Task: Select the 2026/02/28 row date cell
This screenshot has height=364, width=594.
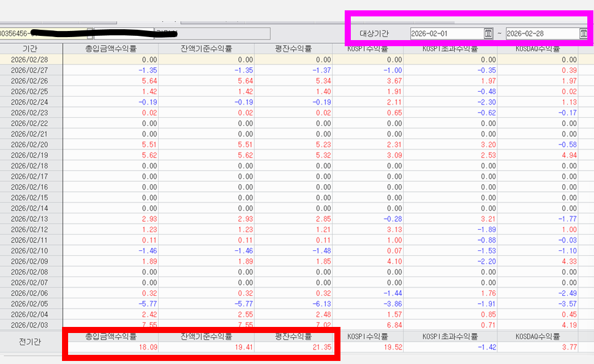Action: tap(30, 60)
